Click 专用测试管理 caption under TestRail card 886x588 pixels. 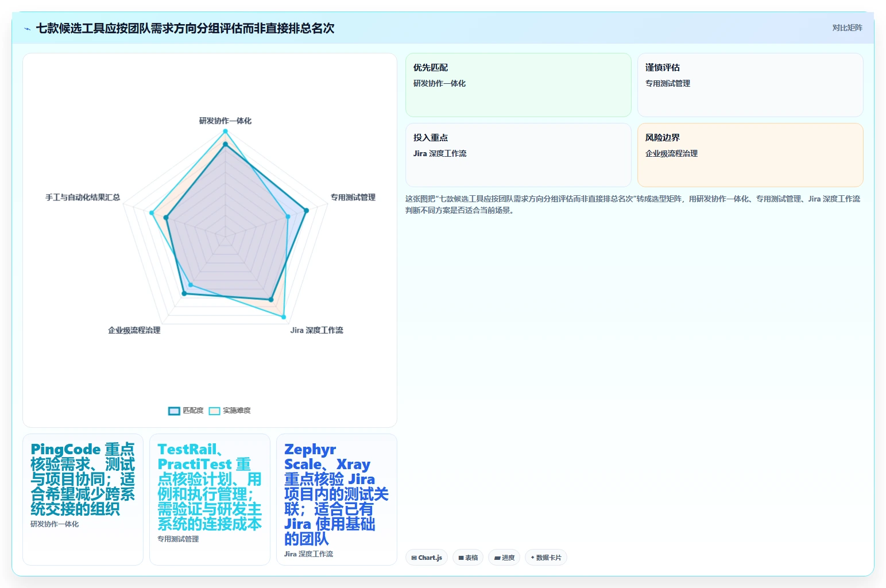click(x=178, y=539)
